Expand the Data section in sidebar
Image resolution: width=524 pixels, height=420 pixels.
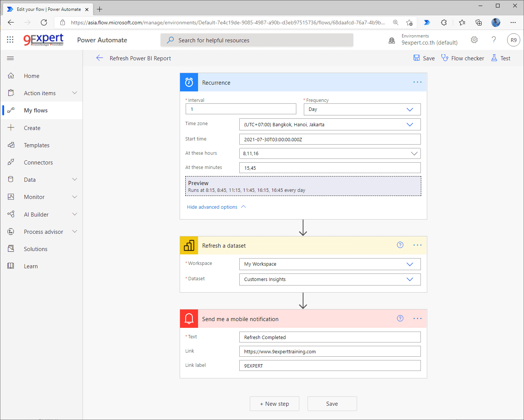click(74, 179)
